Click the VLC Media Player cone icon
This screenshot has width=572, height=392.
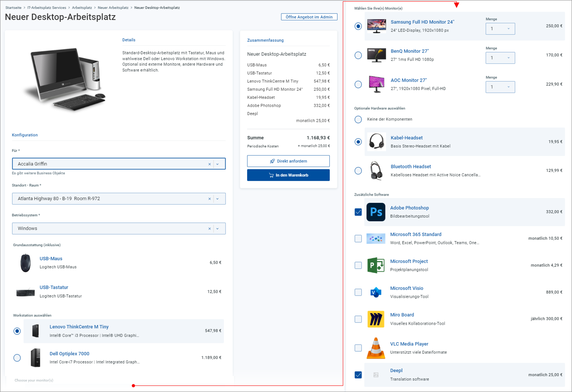(x=375, y=348)
